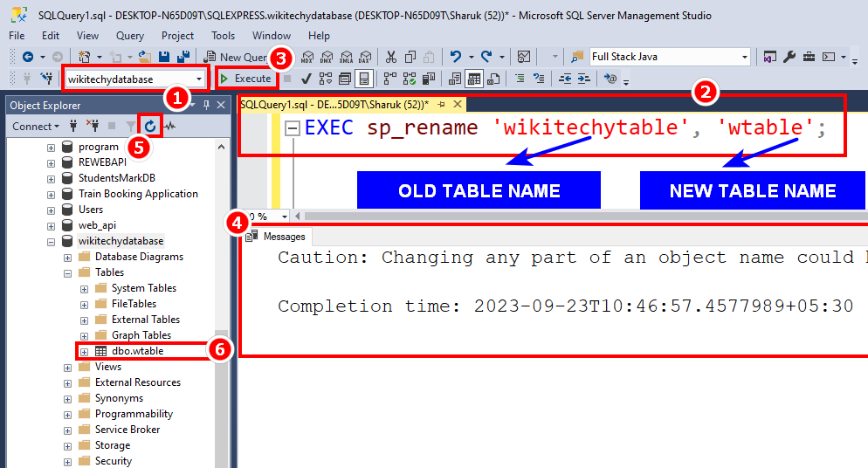Open the Query menu

pyautogui.click(x=130, y=36)
